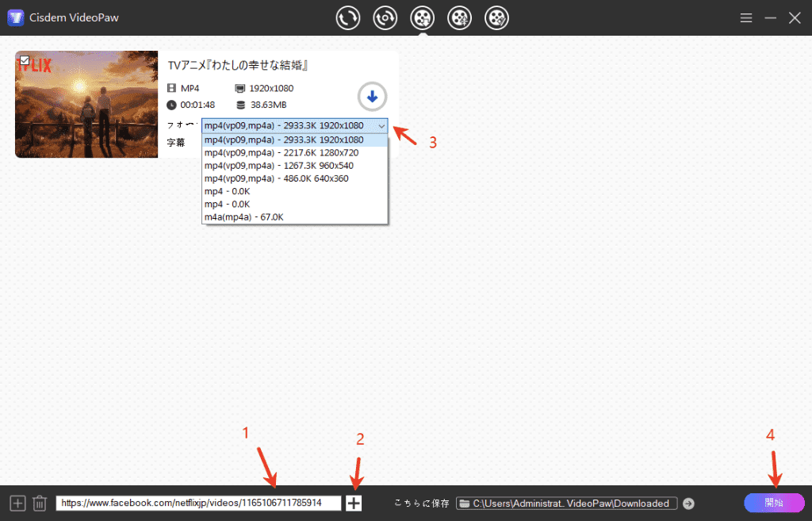Click the 字幕 subtitle label
This screenshot has height=521, width=812.
[x=175, y=143]
